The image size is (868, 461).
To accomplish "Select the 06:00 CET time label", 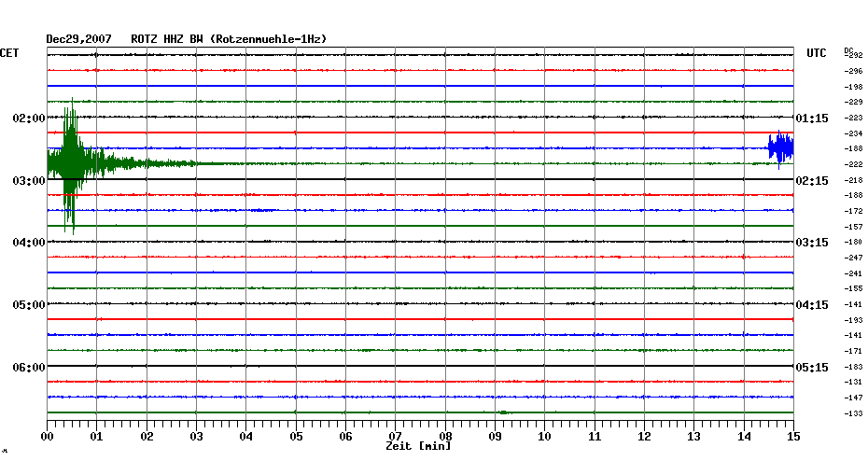I will pos(29,367).
